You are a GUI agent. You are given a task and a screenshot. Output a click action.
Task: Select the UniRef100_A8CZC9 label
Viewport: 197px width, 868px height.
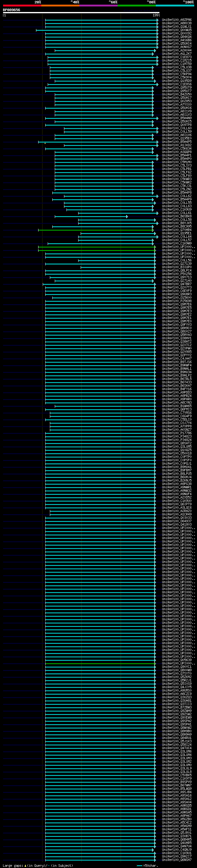click(x=176, y=694)
